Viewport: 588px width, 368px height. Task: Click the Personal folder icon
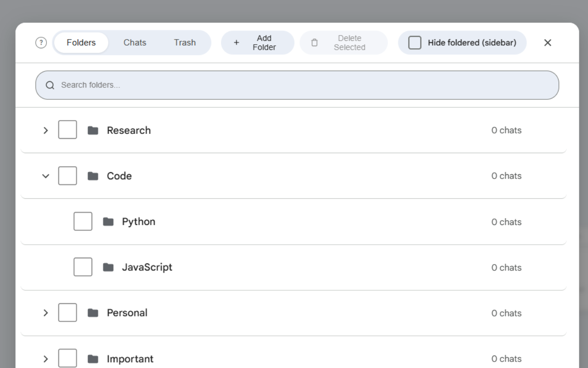coord(93,313)
